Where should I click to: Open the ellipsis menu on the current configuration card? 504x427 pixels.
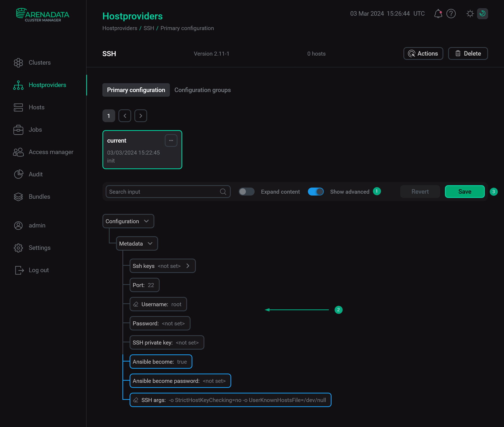171,140
